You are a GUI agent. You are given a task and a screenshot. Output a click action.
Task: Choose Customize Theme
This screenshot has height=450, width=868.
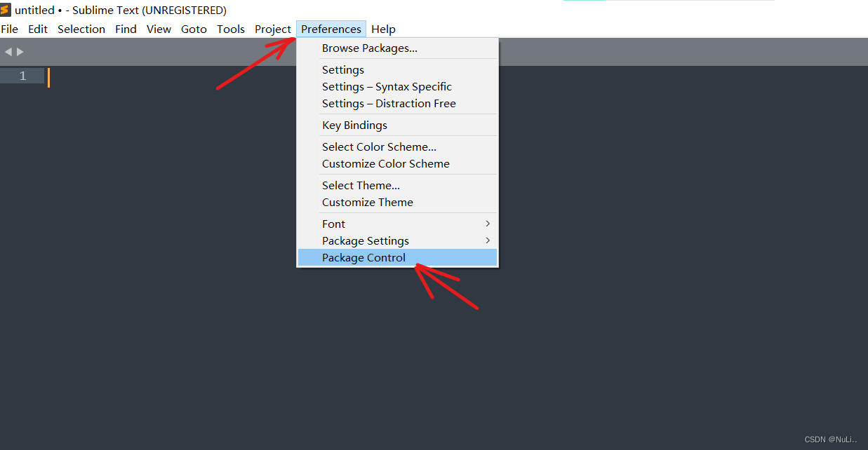(367, 202)
